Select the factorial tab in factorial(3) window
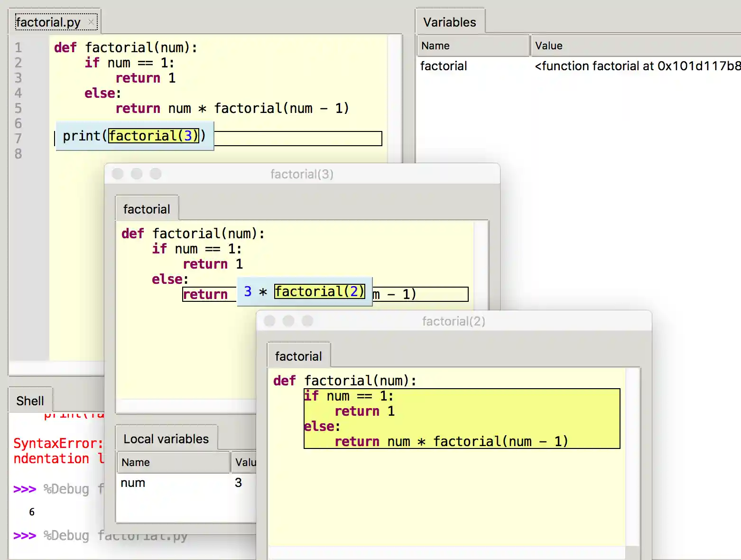741x560 pixels. (147, 209)
